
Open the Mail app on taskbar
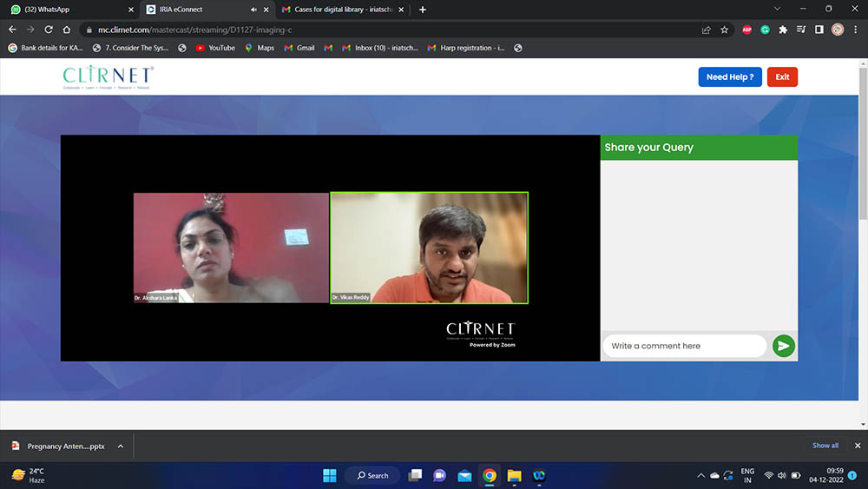click(464, 476)
